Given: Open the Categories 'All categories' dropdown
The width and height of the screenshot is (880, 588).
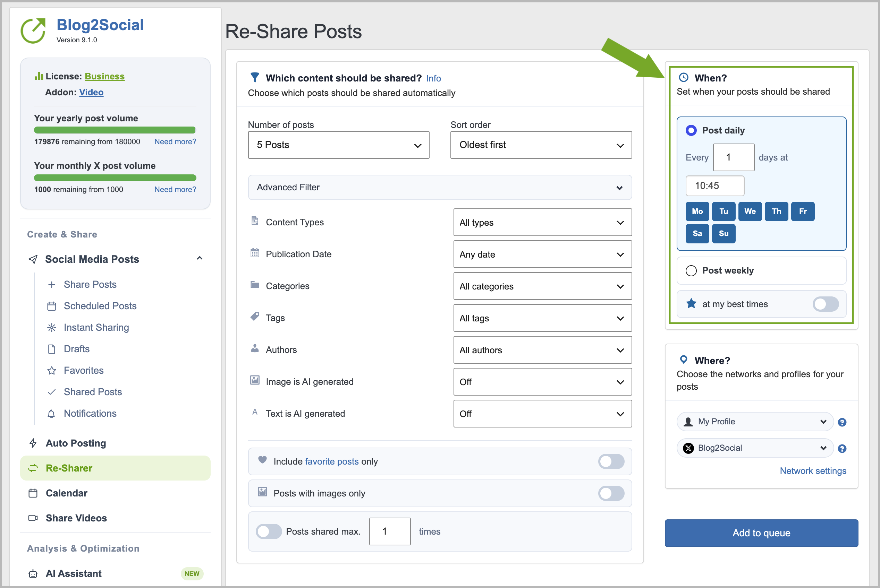Looking at the screenshot, I should click(542, 286).
